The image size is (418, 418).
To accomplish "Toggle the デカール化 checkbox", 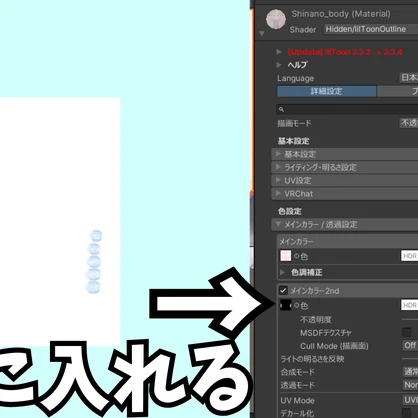I will [x=406, y=413].
